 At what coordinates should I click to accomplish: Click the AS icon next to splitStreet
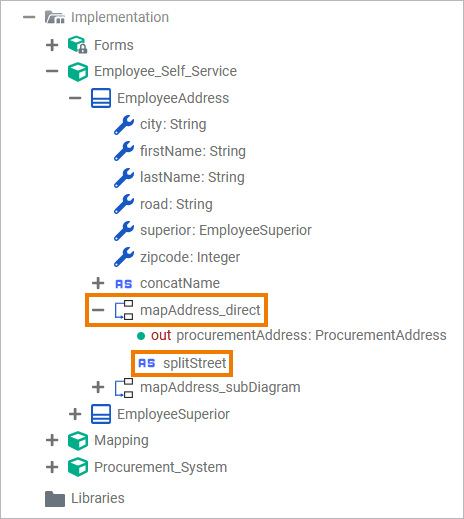(147, 363)
